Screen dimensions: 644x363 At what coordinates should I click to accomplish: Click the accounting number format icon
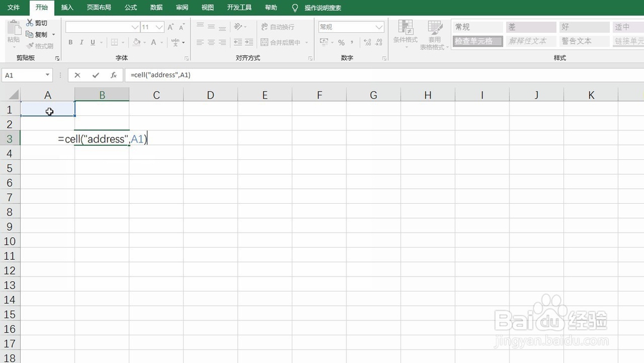click(324, 42)
